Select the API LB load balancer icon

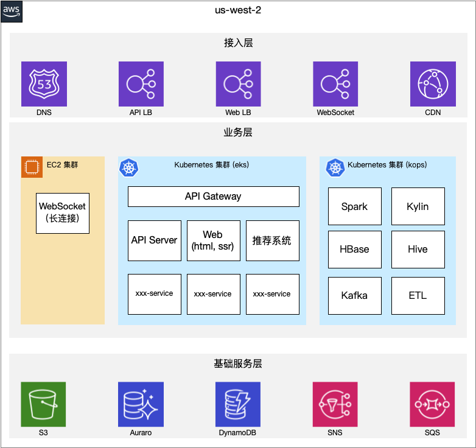pyautogui.click(x=141, y=84)
